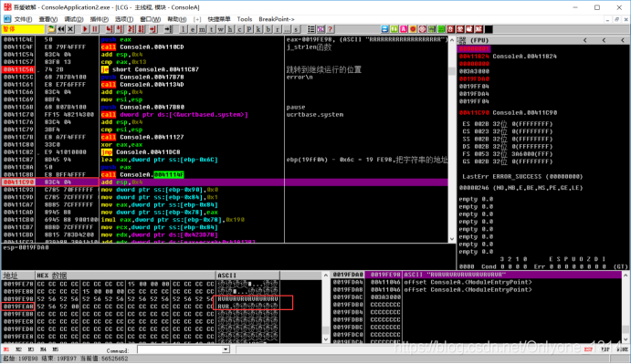Select the M2 memory tab

pyautogui.click(x=18, y=349)
